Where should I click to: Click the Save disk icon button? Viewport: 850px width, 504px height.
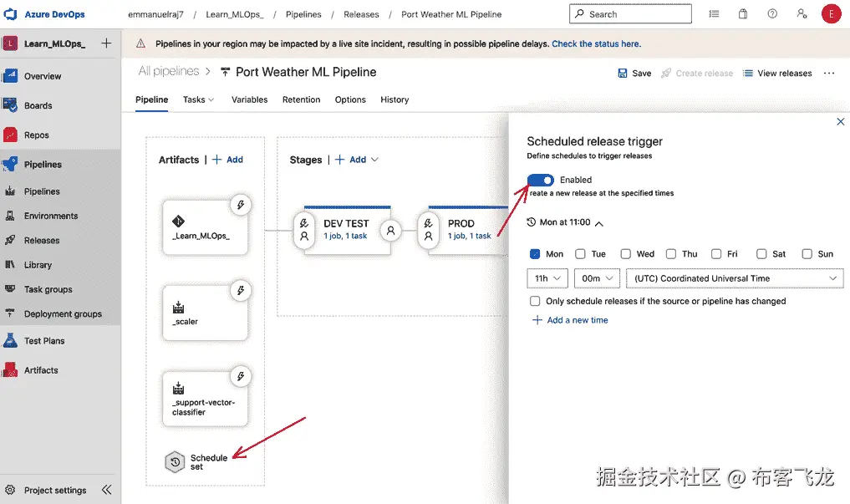pos(634,74)
